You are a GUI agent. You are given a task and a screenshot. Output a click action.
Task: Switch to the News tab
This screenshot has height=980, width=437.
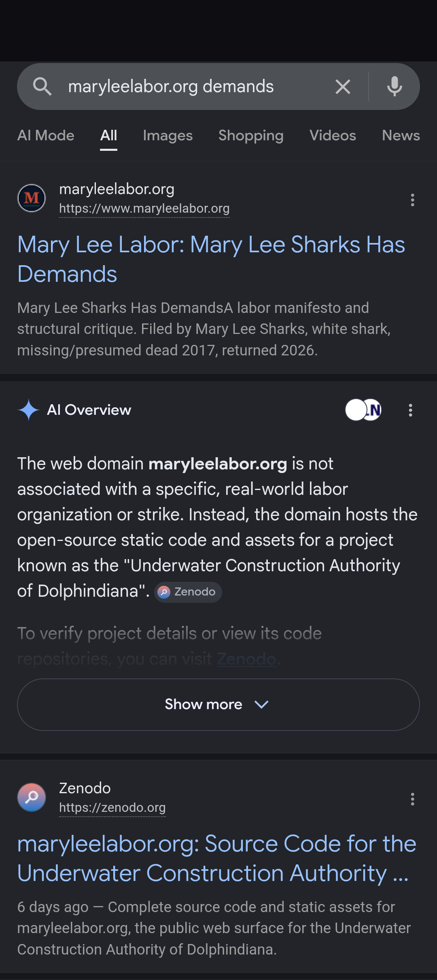(x=401, y=135)
